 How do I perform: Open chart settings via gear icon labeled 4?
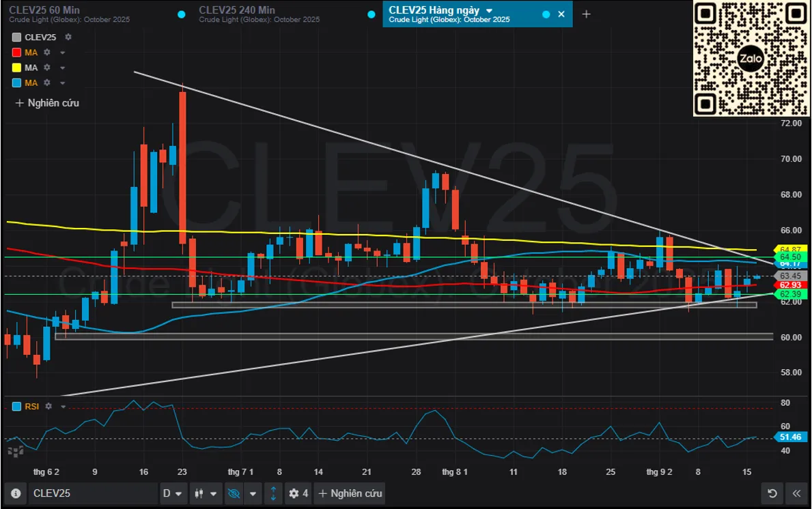coord(295,493)
